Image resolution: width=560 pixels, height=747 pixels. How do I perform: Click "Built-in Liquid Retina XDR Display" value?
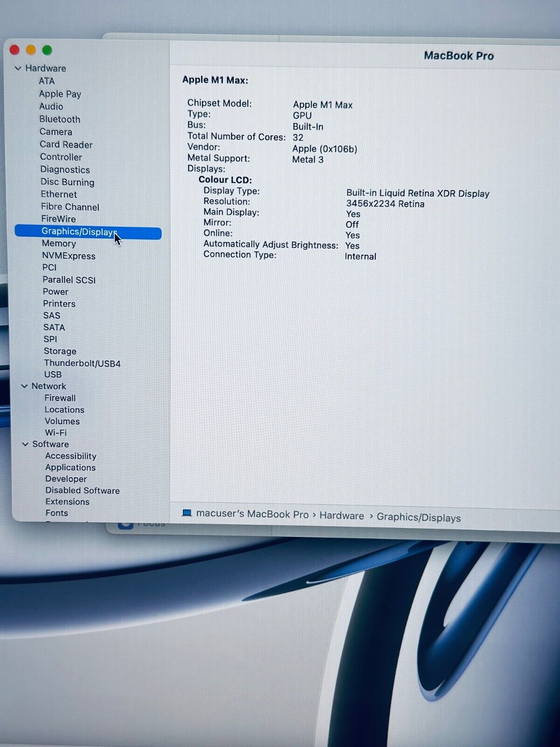click(418, 193)
